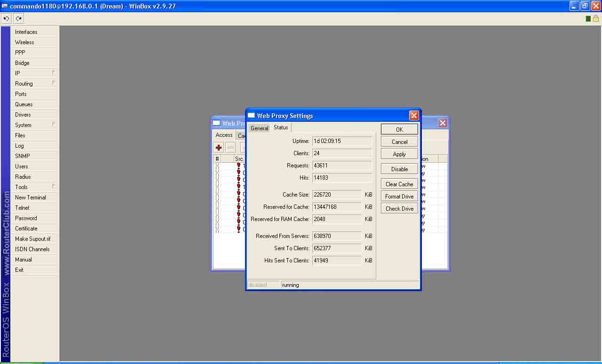Click the Disable button
The height and width of the screenshot is (364, 602).
[399, 169]
